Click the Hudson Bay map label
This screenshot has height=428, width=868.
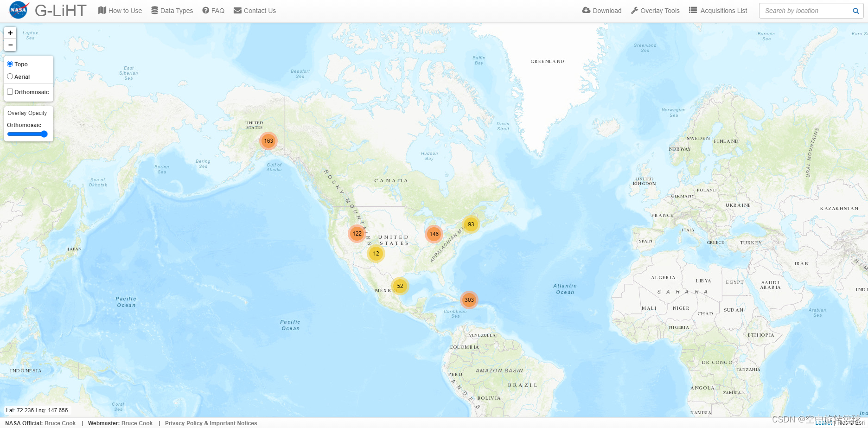[429, 156]
